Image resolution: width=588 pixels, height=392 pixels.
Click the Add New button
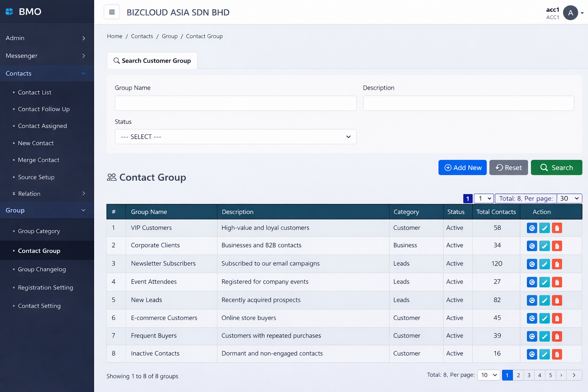(462, 168)
